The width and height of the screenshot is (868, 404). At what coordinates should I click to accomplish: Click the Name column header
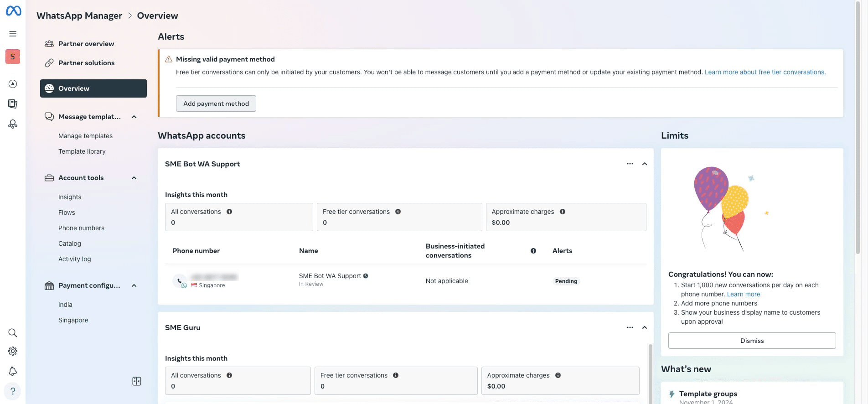[309, 251]
